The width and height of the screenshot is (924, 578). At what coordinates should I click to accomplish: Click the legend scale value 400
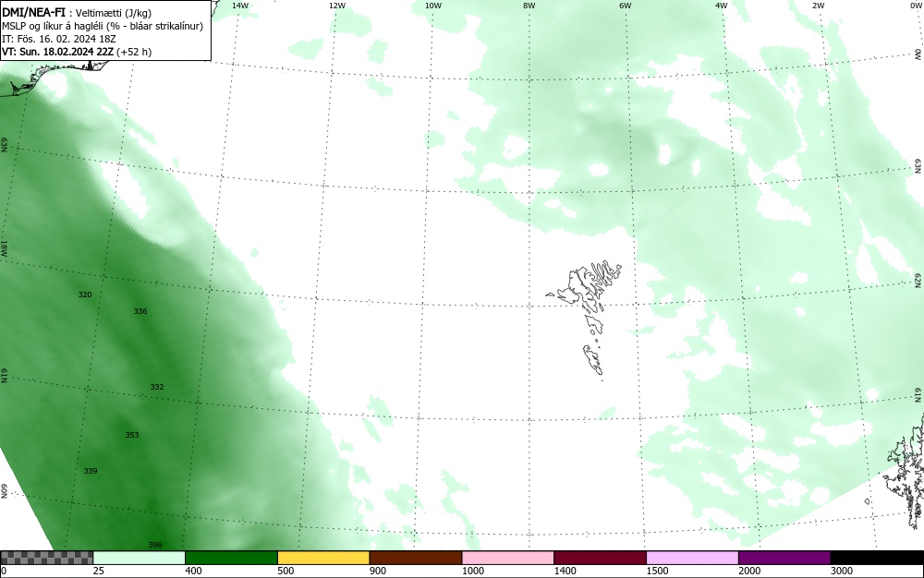(193, 571)
